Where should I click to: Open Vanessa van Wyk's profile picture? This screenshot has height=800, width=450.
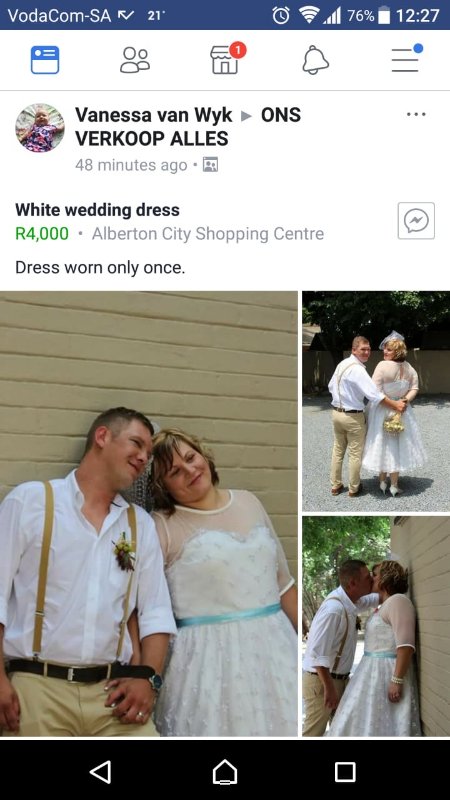coord(40,128)
